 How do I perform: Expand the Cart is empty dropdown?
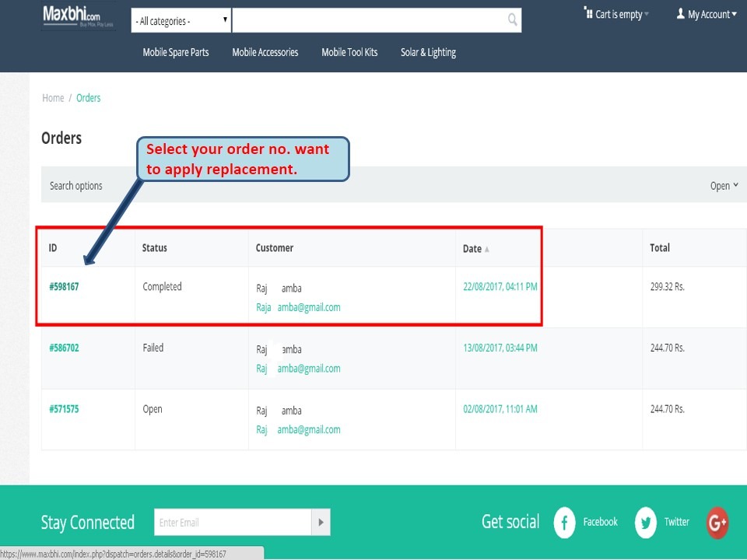(x=618, y=14)
